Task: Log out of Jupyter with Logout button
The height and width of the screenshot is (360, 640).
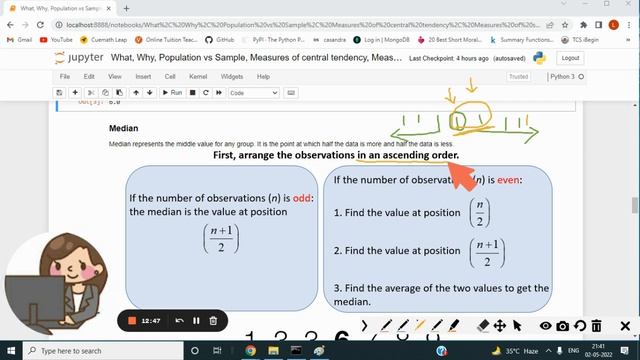Action: point(570,58)
